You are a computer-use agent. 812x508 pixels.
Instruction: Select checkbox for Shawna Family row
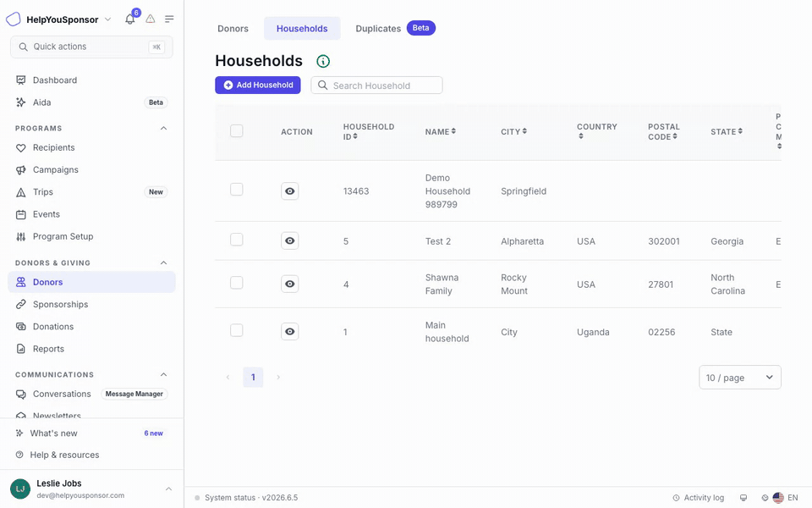tap(237, 283)
